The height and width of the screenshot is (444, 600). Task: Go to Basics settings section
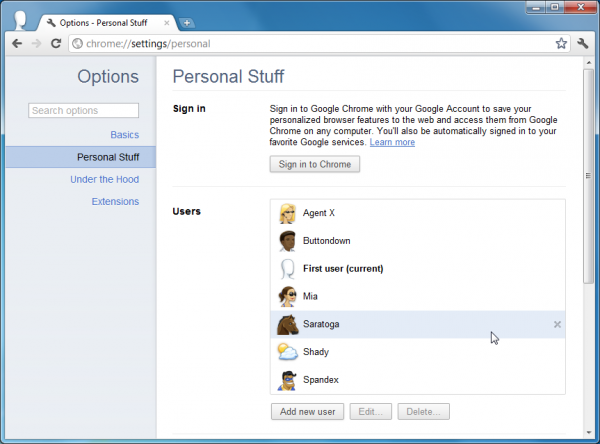[125, 135]
